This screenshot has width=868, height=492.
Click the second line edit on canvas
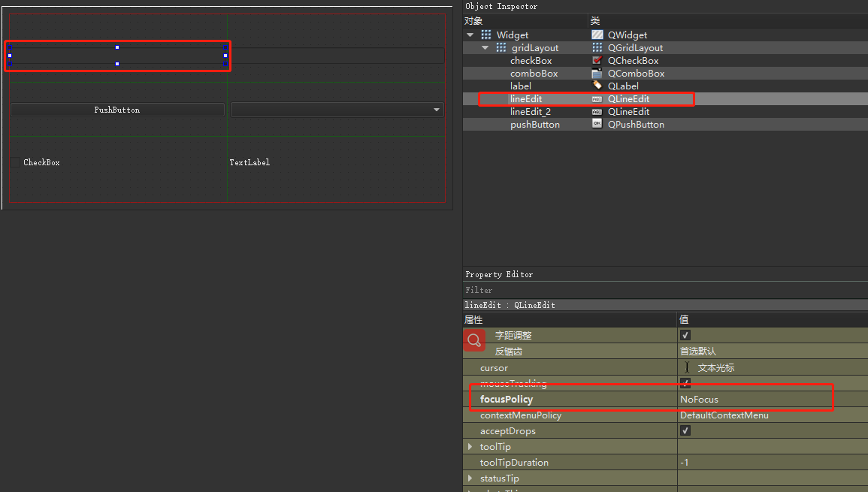336,56
